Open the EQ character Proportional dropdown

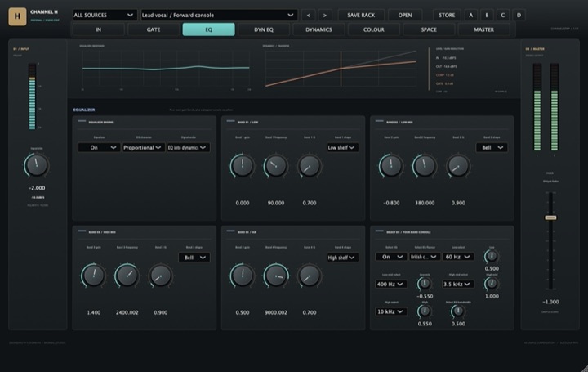click(144, 147)
